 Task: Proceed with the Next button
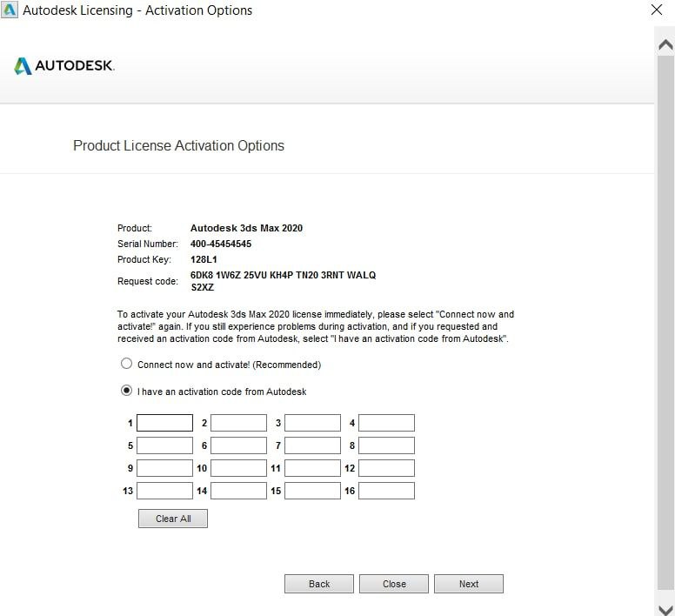[x=469, y=584]
